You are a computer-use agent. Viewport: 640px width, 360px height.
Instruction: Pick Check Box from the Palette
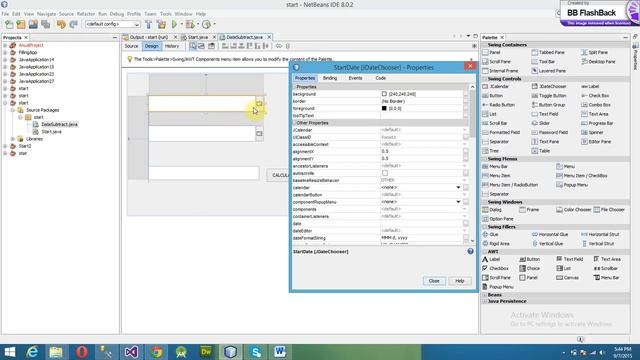coord(595,96)
